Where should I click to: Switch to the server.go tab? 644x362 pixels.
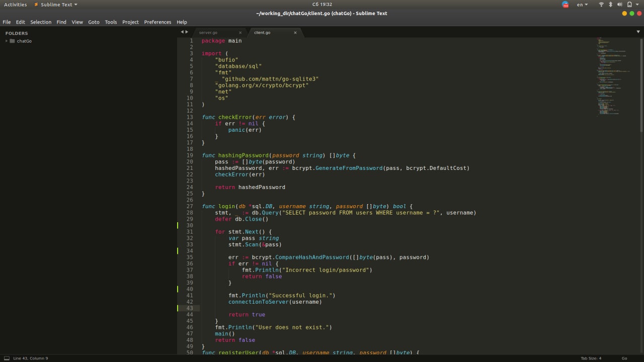208,33
